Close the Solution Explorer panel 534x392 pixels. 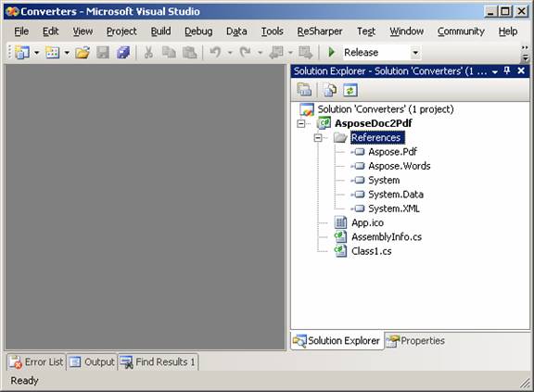point(521,70)
